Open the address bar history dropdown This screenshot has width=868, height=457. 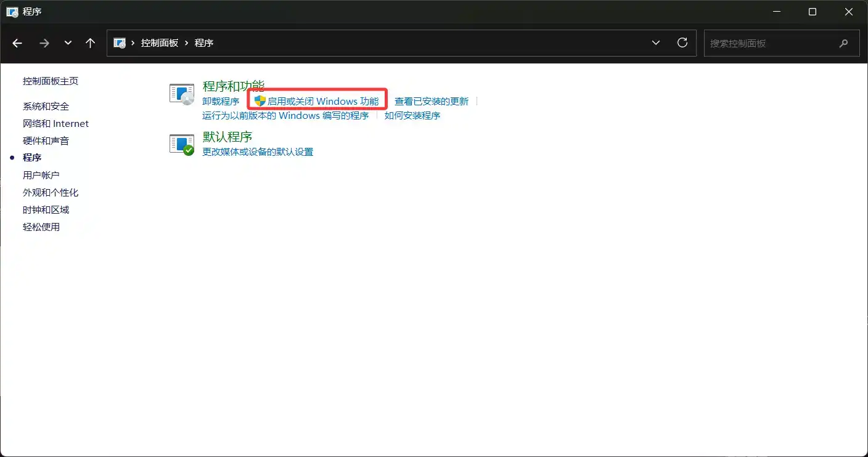coord(656,43)
